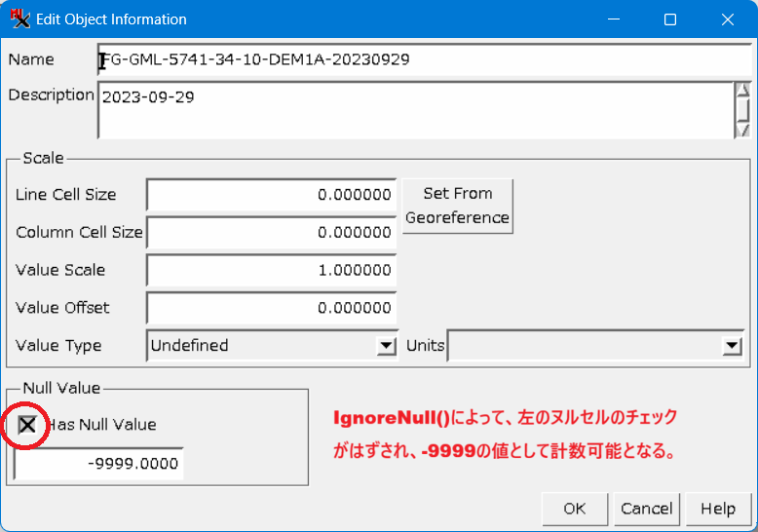Select the Column Cell Size field

(271, 233)
